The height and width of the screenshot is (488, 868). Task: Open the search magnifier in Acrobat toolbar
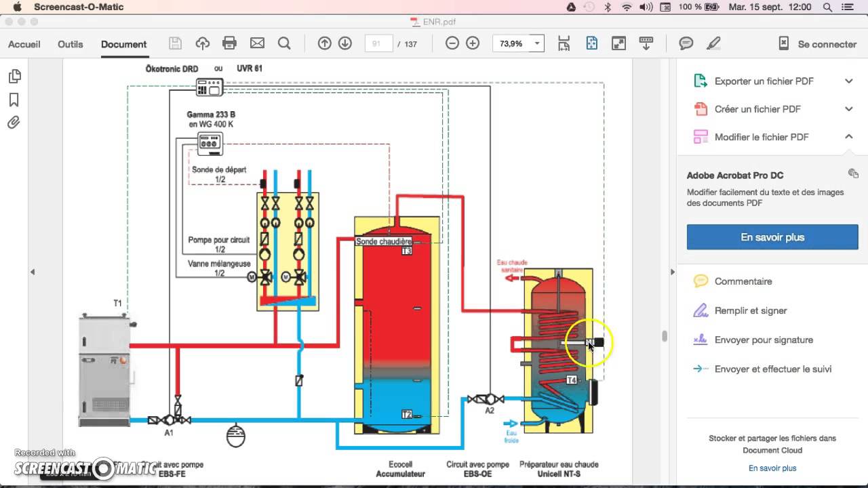pyautogui.click(x=284, y=43)
